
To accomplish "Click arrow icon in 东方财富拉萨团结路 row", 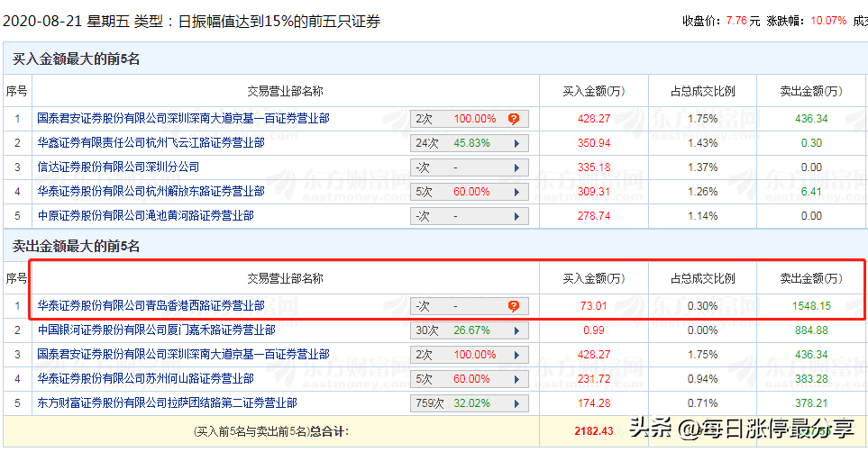I will coord(516,404).
